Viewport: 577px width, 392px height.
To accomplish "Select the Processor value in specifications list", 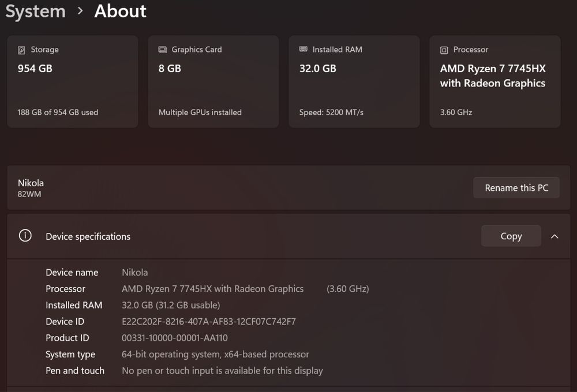I will click(213, 289).
